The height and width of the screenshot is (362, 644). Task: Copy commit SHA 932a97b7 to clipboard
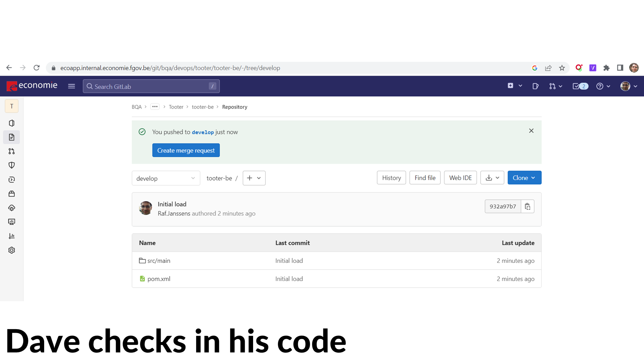click(527, 207)
